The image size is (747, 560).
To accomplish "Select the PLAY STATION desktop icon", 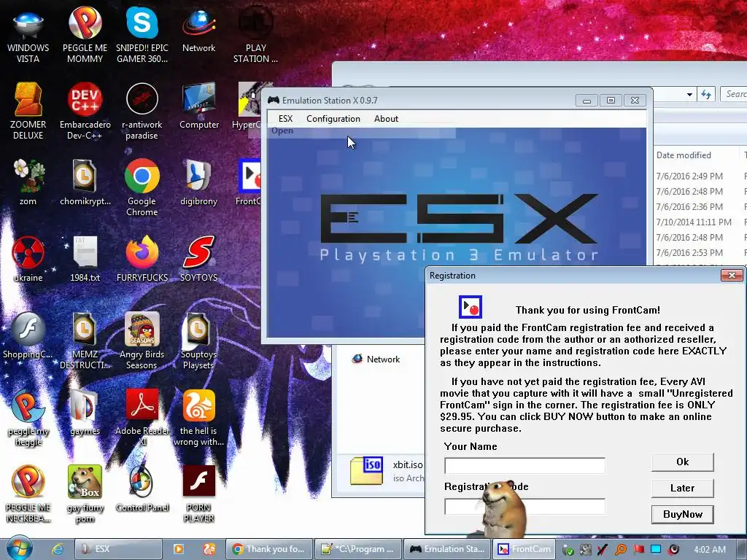I will click(255, 36).
